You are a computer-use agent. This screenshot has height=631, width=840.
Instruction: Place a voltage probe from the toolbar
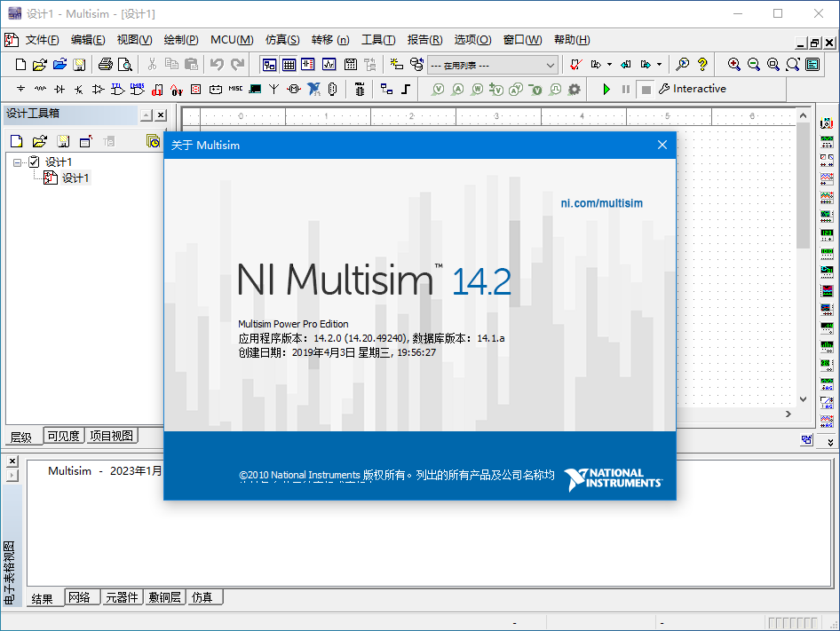439,89
